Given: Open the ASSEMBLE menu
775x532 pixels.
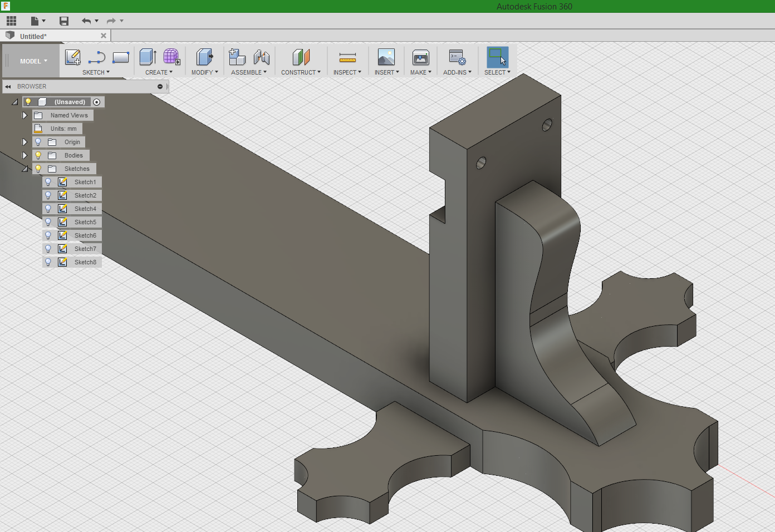Looking at the screenshot, I should pos(249,72).
